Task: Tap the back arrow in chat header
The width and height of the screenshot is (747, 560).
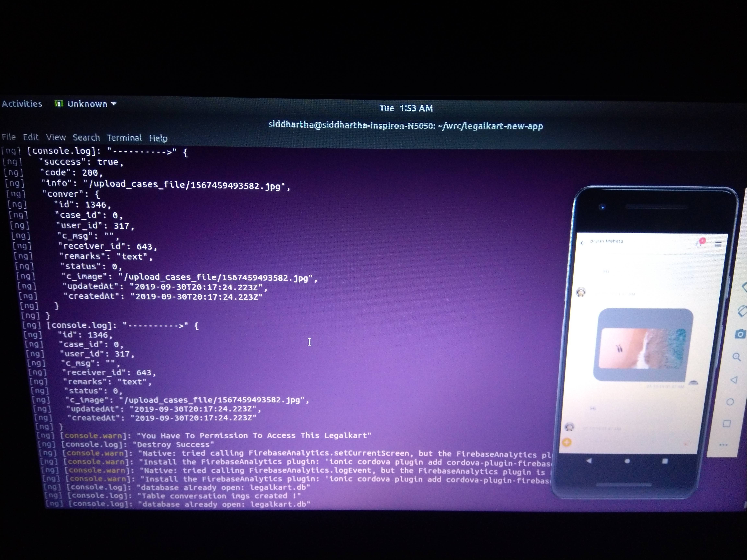Action: [583, 243]
